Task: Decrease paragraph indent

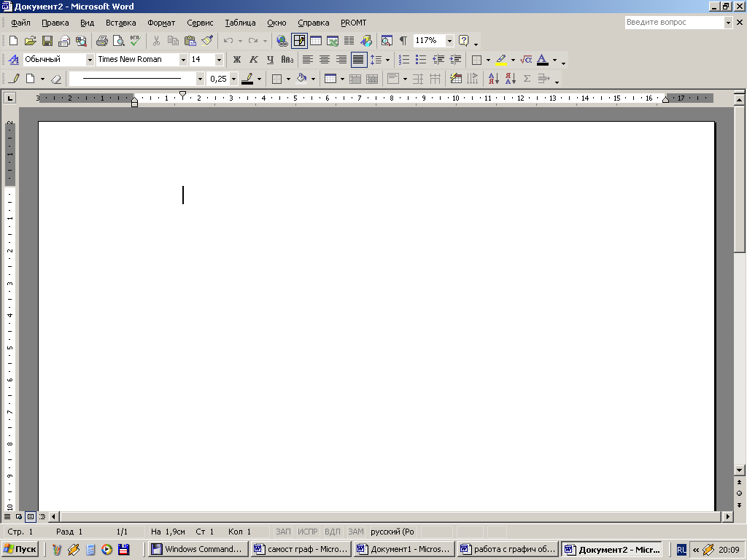Action: click(x=438, y=60)
